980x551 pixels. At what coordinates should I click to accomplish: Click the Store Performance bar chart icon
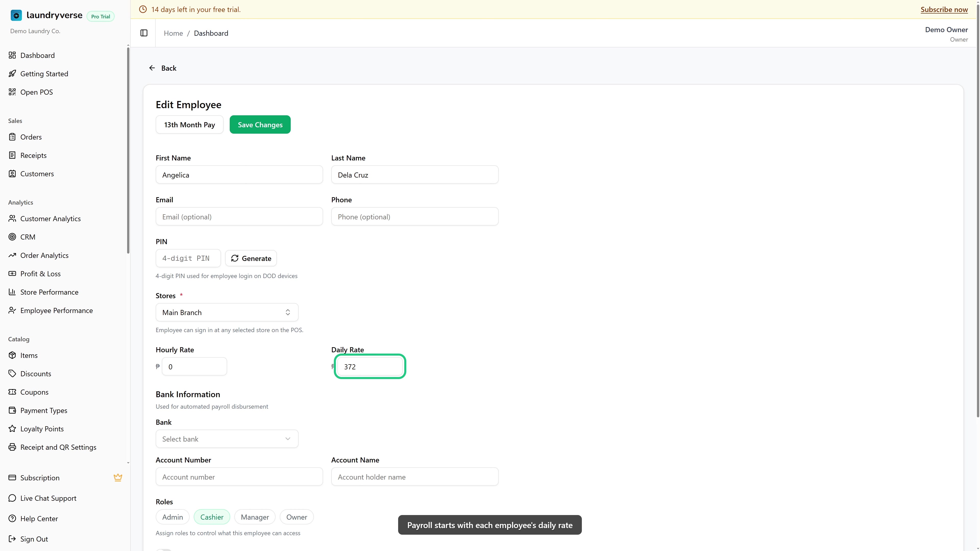point(12,292)
